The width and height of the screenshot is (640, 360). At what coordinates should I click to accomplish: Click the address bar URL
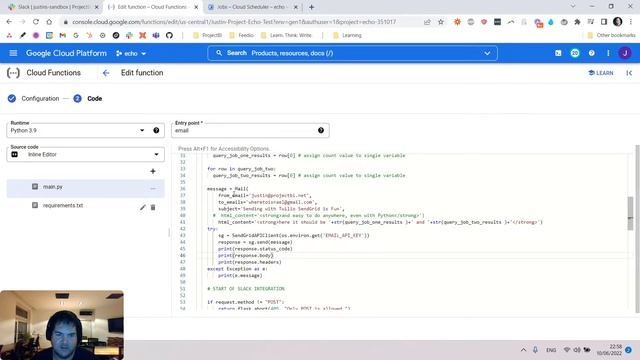(x=234, y=22)
